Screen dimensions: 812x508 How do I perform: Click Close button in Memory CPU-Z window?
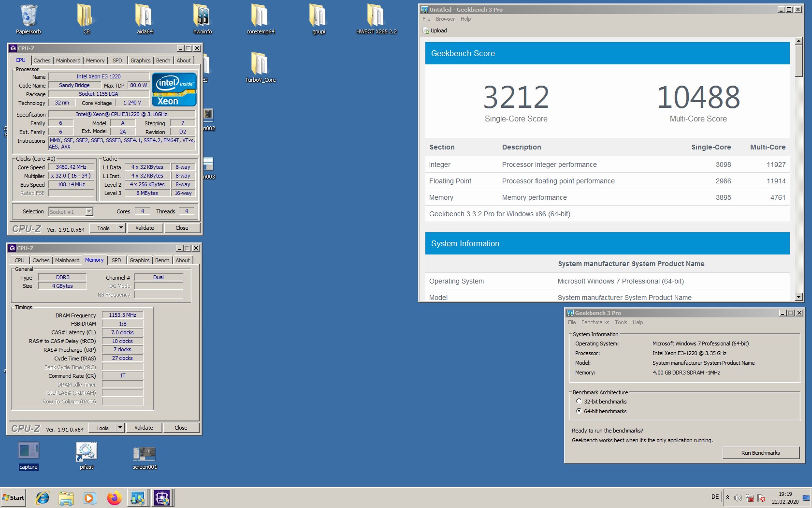(181, 428)
